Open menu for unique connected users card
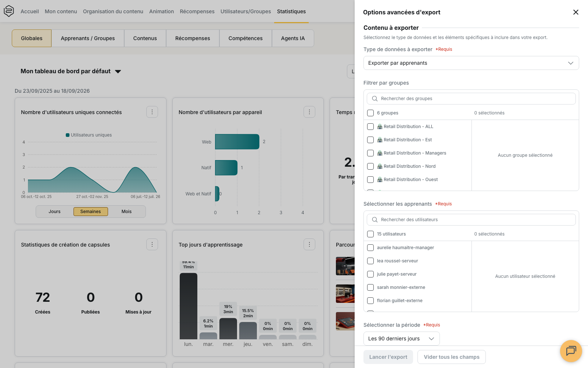 (x=152, y=112)
